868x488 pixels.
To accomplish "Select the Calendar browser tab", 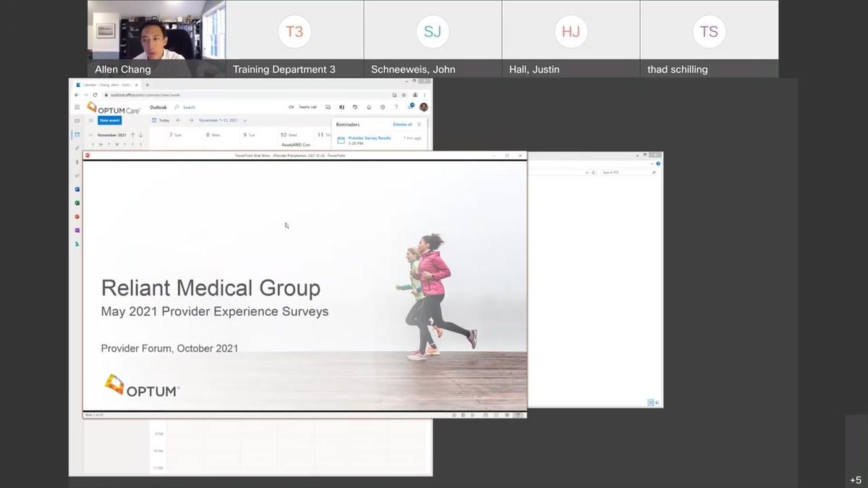I will [x=105, y=85].
